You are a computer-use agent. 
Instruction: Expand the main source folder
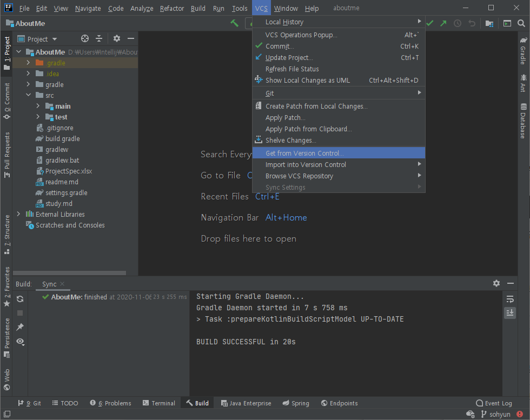(x=38, y=106)
